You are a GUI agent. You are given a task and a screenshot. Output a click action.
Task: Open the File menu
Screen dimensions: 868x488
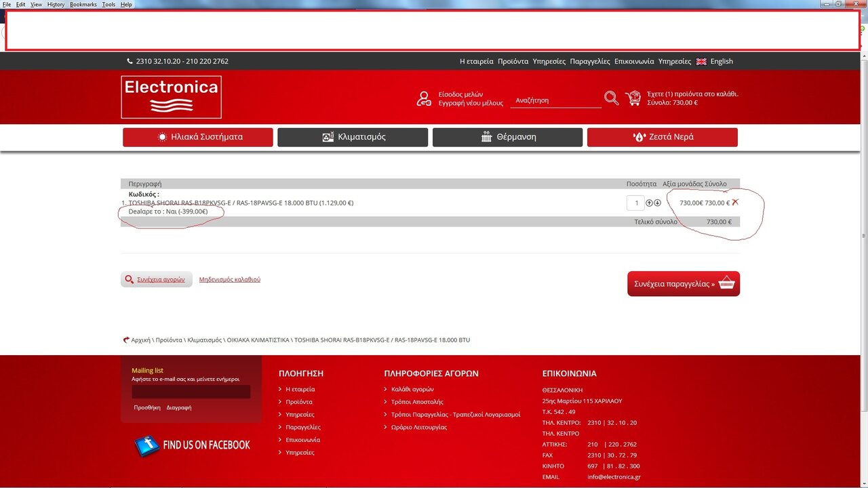pyautogui.click(x=7, y=4)
